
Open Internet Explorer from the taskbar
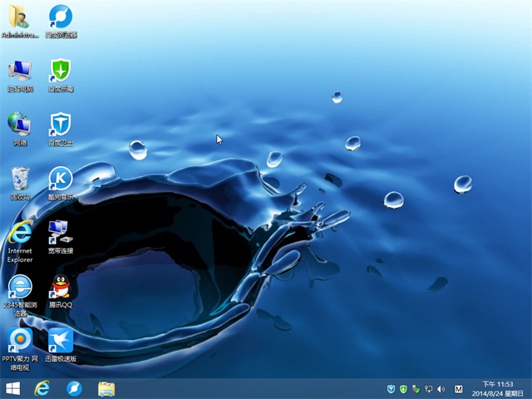pos(42,388)
